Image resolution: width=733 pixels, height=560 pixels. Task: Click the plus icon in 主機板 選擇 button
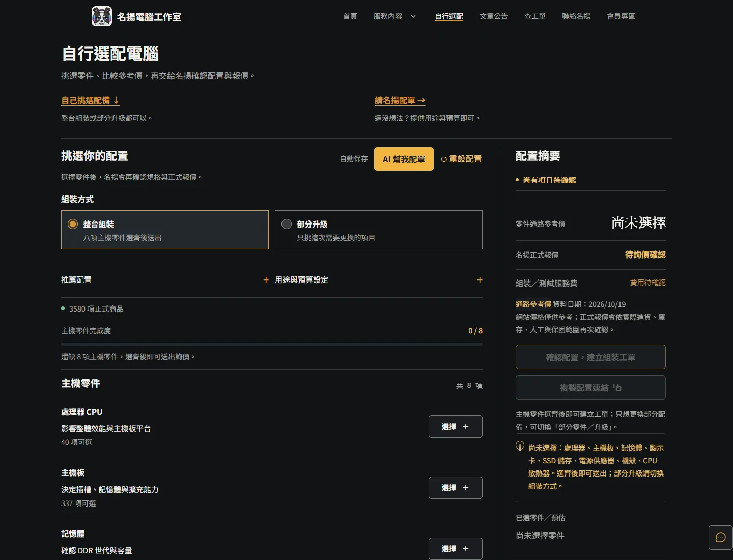click(x=466, y=488)
